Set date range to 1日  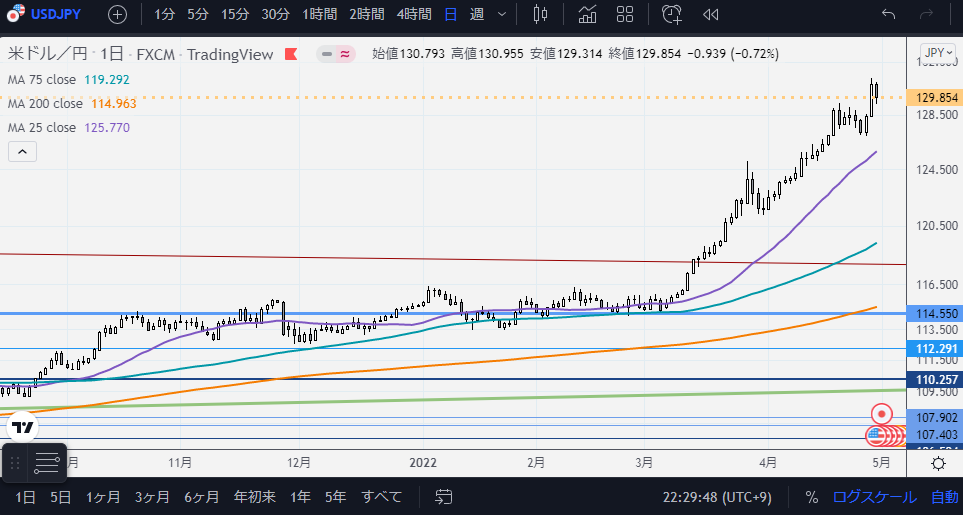[x=25, y=497]
